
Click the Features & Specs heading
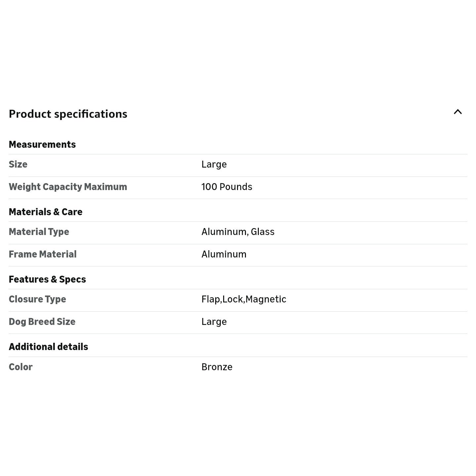pos(47,279)
